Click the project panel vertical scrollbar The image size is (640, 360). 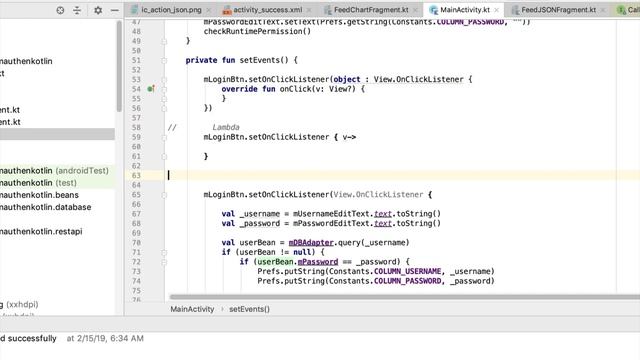pyautogui.click(x=119, y=66)
